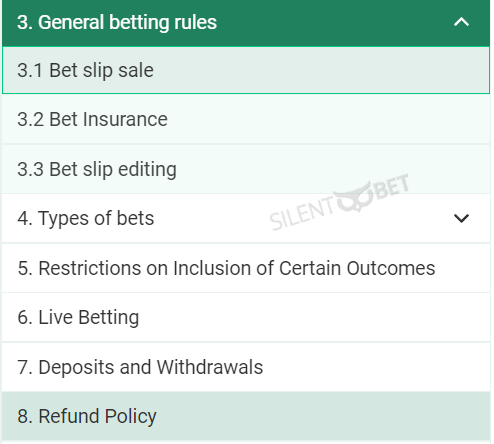Click the dark downward arrow beside section 4
Screen dimensions: 494x444
point(461,218)
